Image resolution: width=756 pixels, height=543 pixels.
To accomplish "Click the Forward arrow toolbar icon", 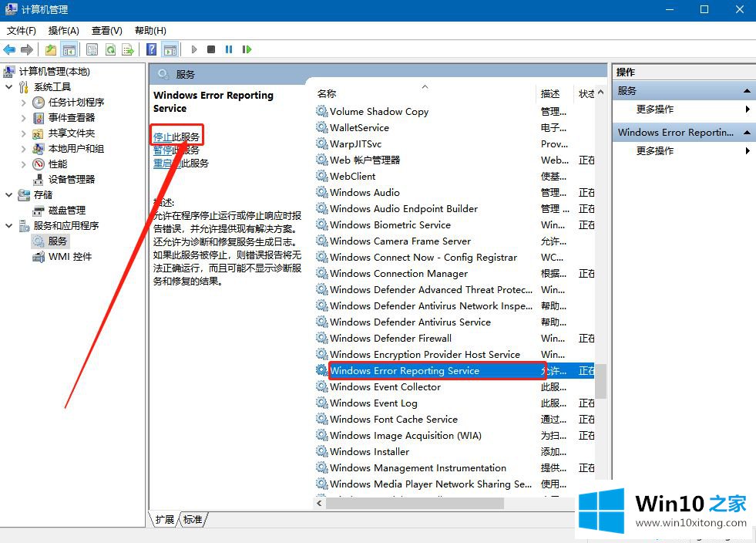I will (x=27, y=49).
